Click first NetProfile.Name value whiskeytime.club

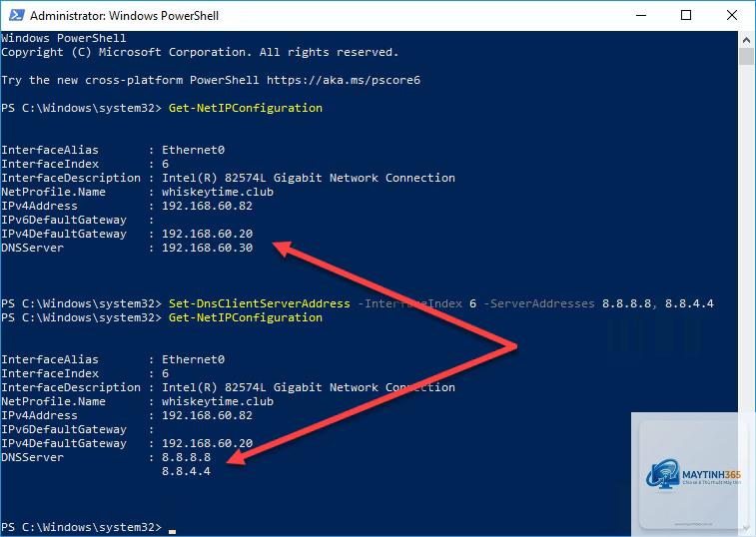pos(218,192)
